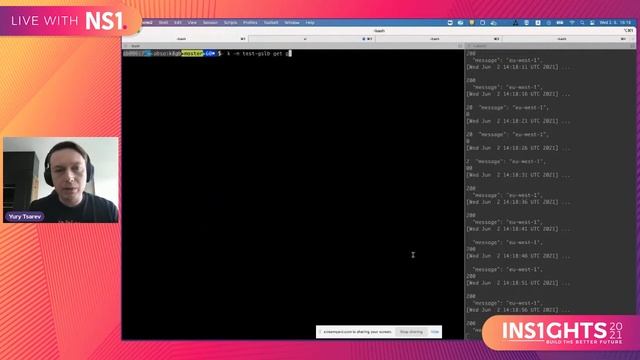Click the 'k -n test-gslb get' command line
This screenshot has height=360, width=640.
[x=258, y=53]
